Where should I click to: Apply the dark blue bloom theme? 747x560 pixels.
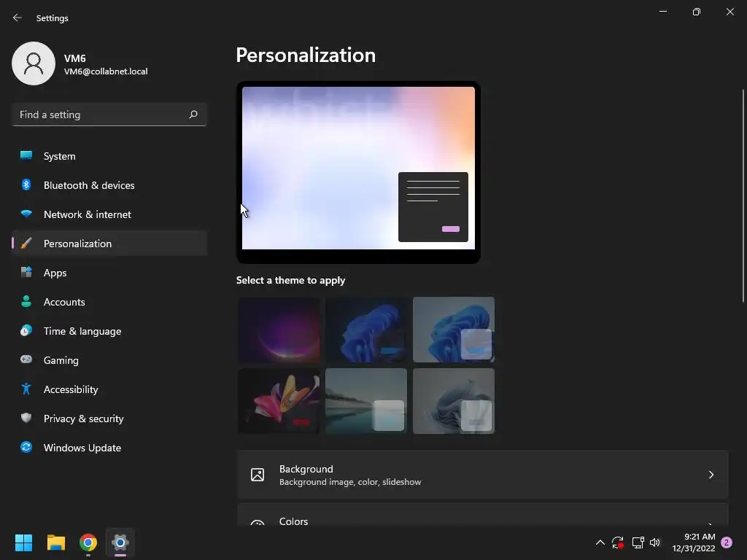[366, 330]
